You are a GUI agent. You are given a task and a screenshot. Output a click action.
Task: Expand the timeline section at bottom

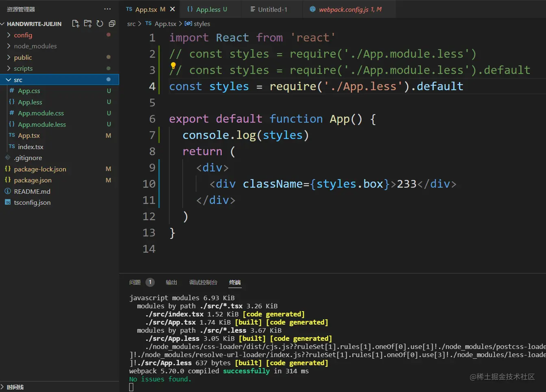click(15, 387)
